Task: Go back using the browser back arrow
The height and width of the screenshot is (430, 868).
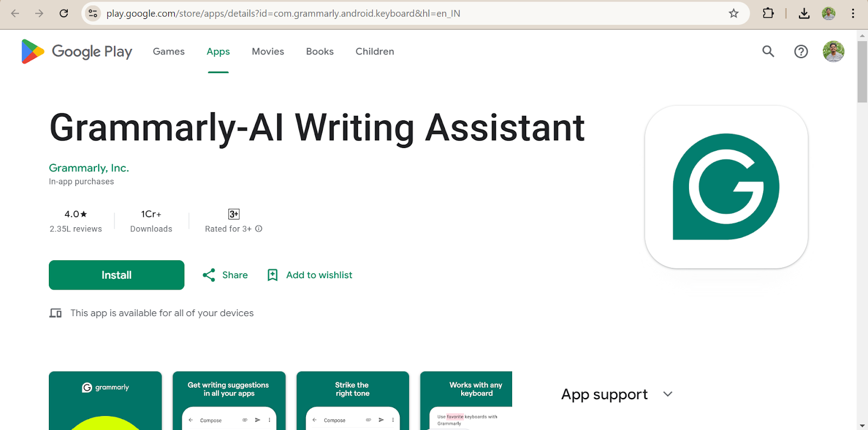Action: pyautogui.click(x=15, y=14)
